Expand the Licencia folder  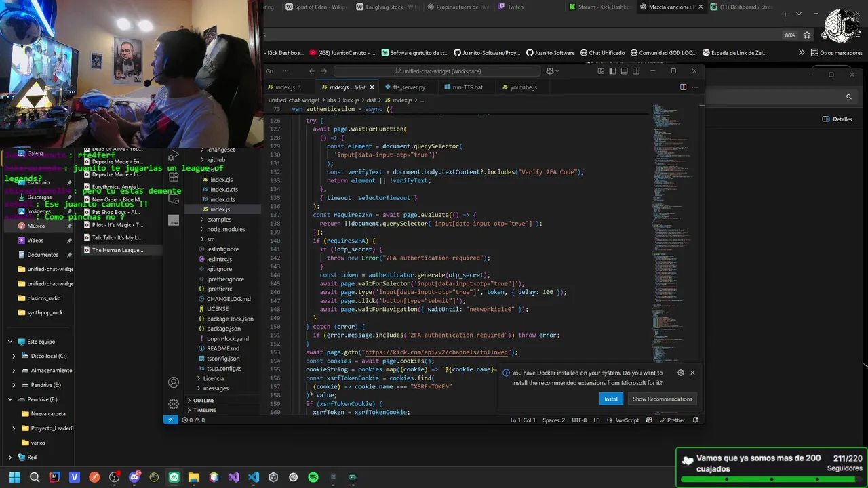tap(213, 378)
